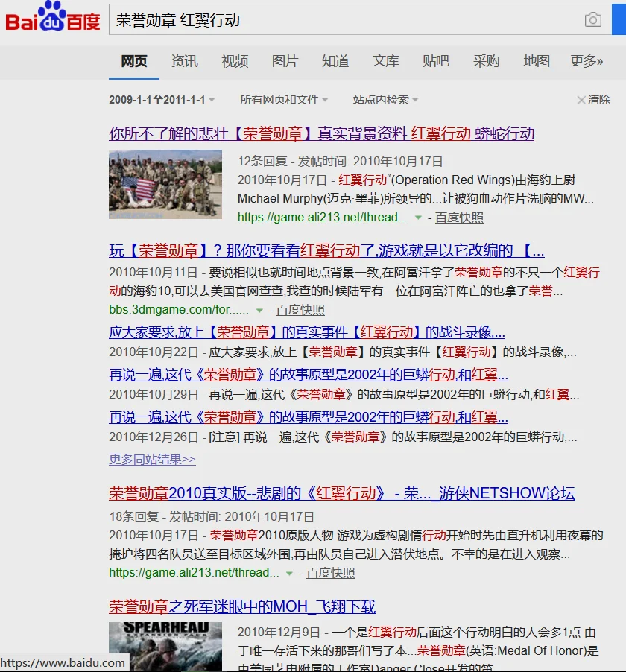The height and width of the screenshot is (672, 626).
Task: Expand arrow next to first ali213 URL
Action: 418,218
